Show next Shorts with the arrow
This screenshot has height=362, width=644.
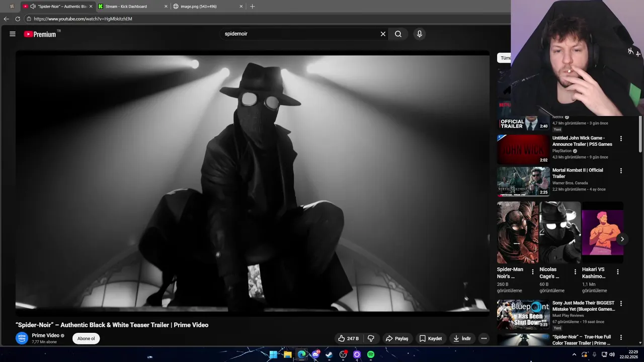point(622,239)
